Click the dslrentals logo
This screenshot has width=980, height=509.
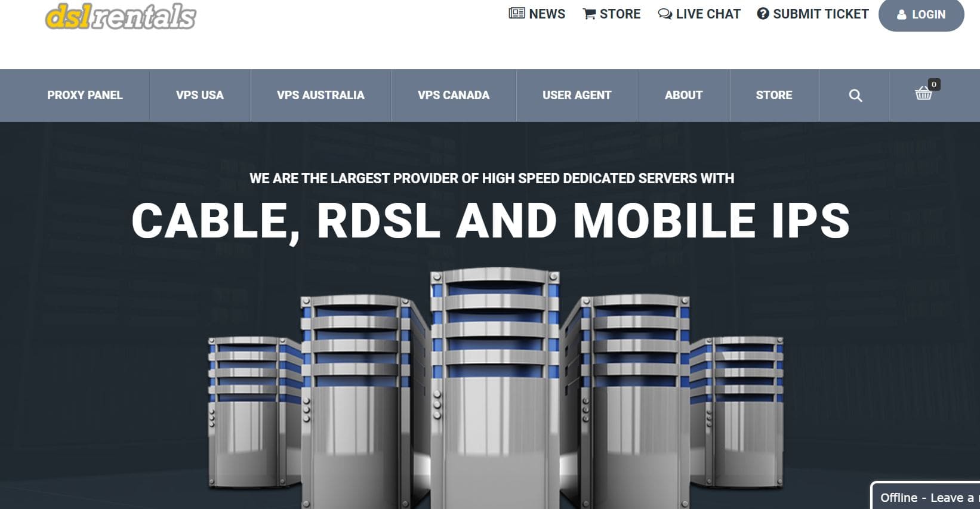click(x=120, y=17)
